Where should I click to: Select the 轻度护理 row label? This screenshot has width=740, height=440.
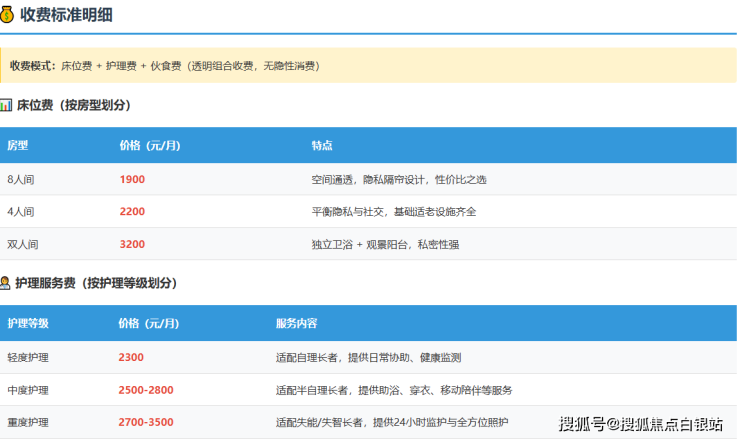coord(28,357)
